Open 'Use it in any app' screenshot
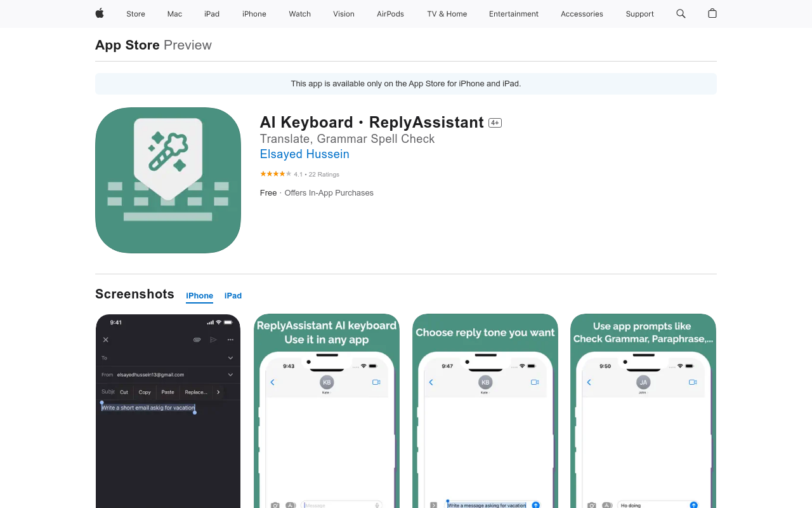The height and width of the screenshot is (508, 812). 327,411
